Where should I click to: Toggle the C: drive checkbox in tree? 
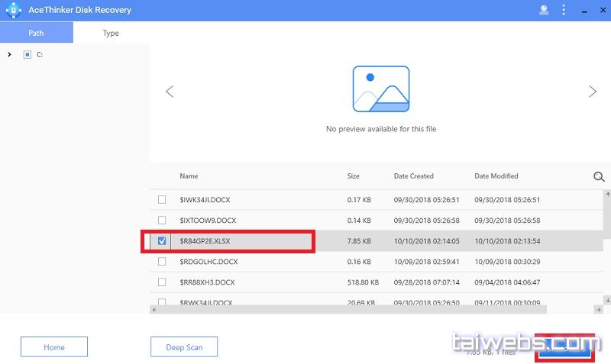(27, 55)
